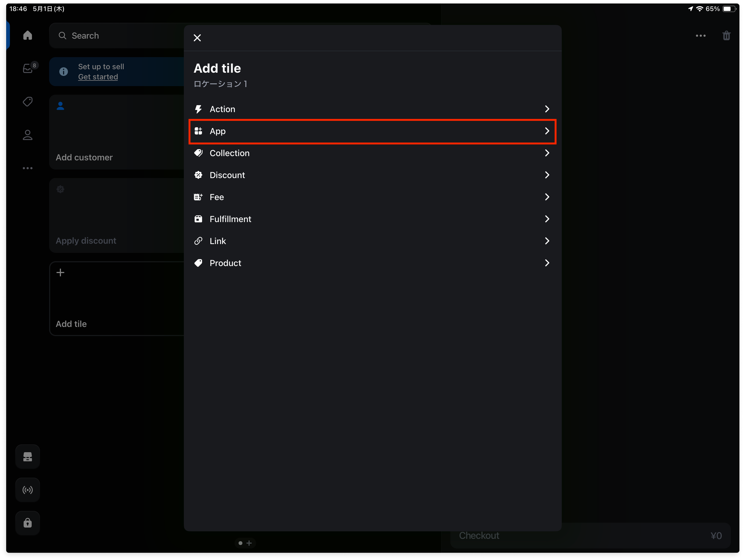Click the App grid icon
Screen dimensions: 744x560
pyautogui.click(x=198, y=131)
